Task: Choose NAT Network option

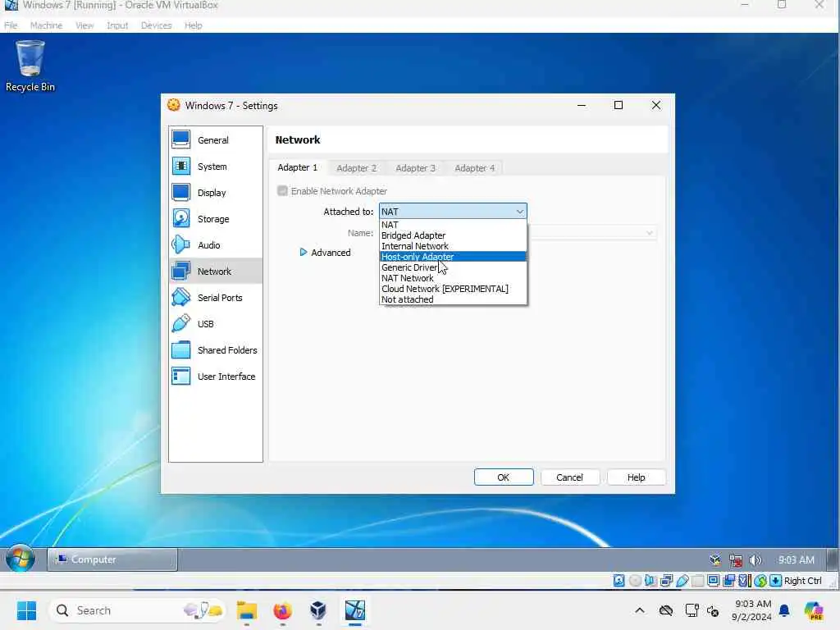Action: (x=453, y=278)
